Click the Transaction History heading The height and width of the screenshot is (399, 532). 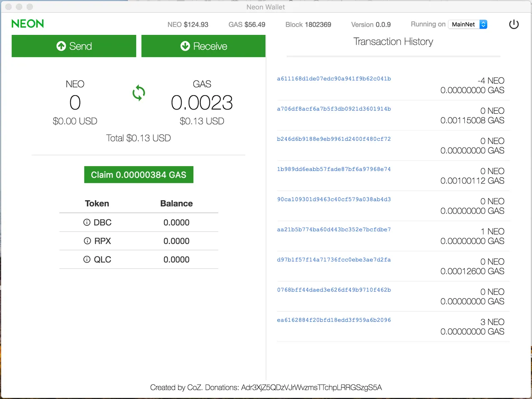click(393, 42)
